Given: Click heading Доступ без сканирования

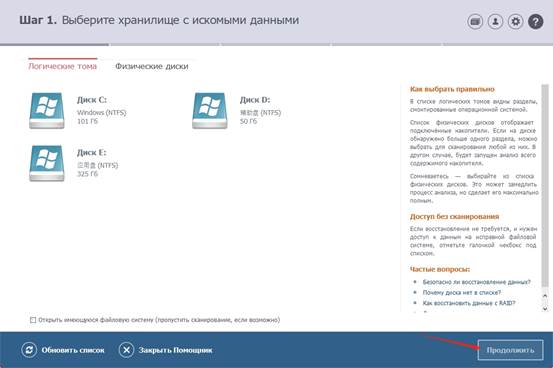Looking at the screenshot, I should (454, 216).
